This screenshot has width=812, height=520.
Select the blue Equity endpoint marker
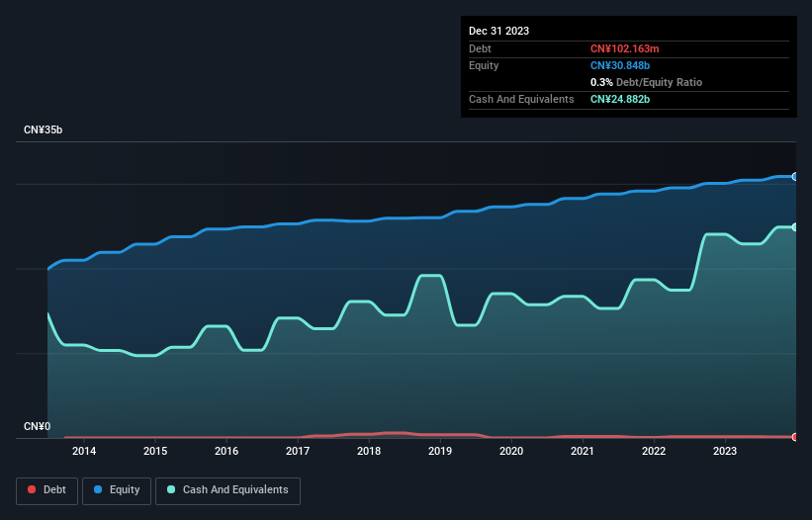coord(795,176)
